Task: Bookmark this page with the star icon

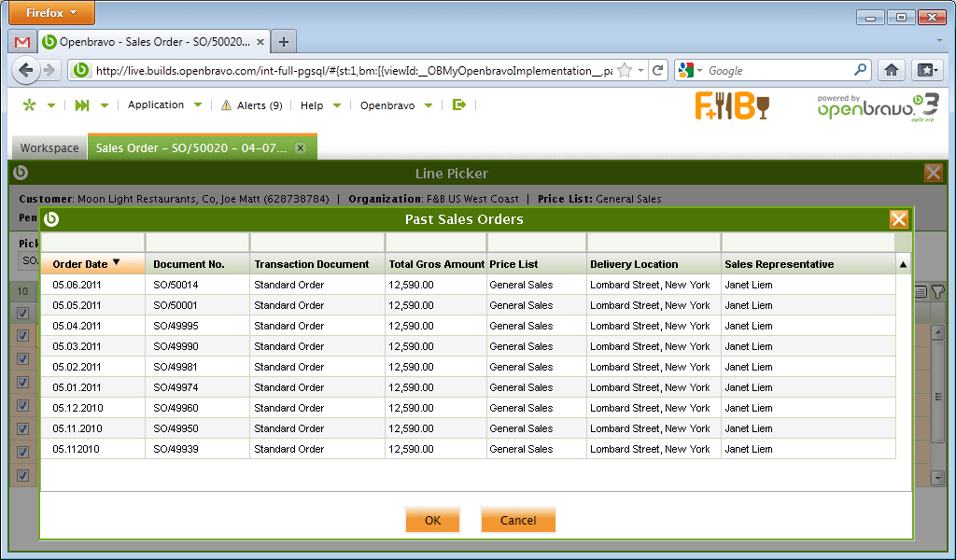Action: point(625,70)
